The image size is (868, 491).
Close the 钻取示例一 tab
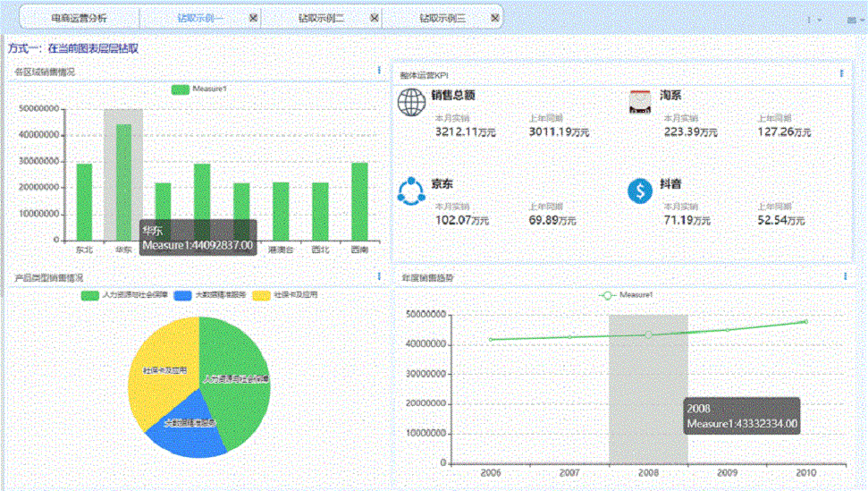(253, 18)
